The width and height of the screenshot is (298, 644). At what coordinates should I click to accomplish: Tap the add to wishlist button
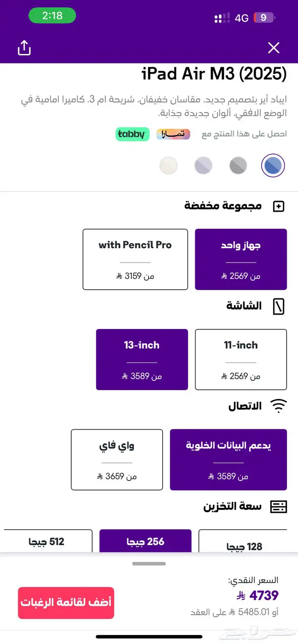[x=66, y=602]
